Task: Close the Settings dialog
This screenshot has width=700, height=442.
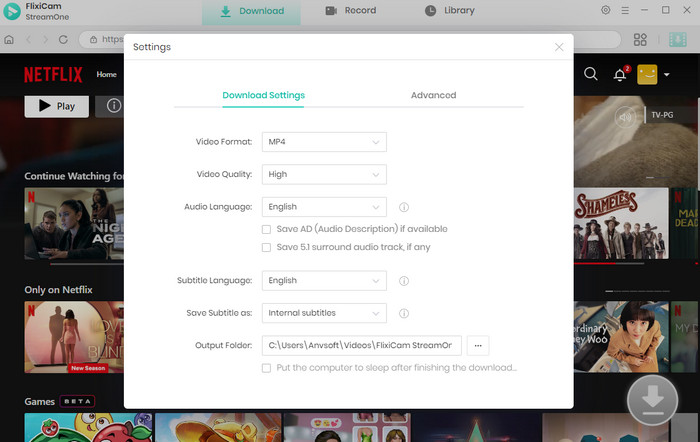Action: (x=559, y=47)
